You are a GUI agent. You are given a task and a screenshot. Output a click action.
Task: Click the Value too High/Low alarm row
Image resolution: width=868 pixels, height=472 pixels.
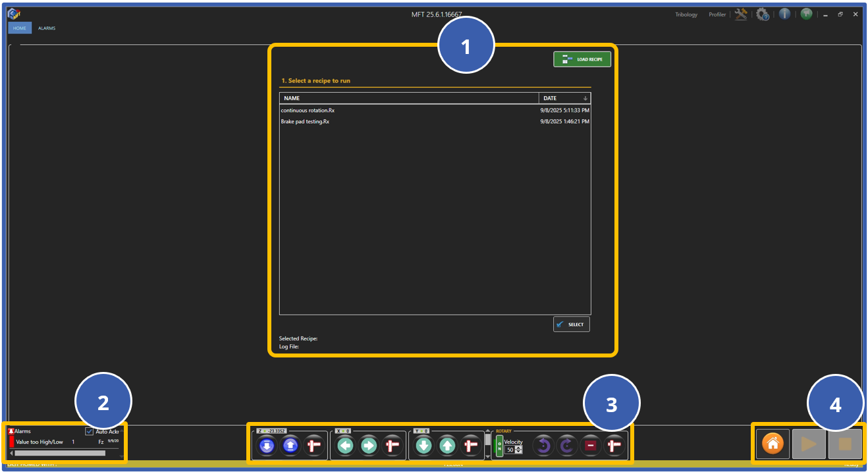pyautogui.click(x=64, y=442)
